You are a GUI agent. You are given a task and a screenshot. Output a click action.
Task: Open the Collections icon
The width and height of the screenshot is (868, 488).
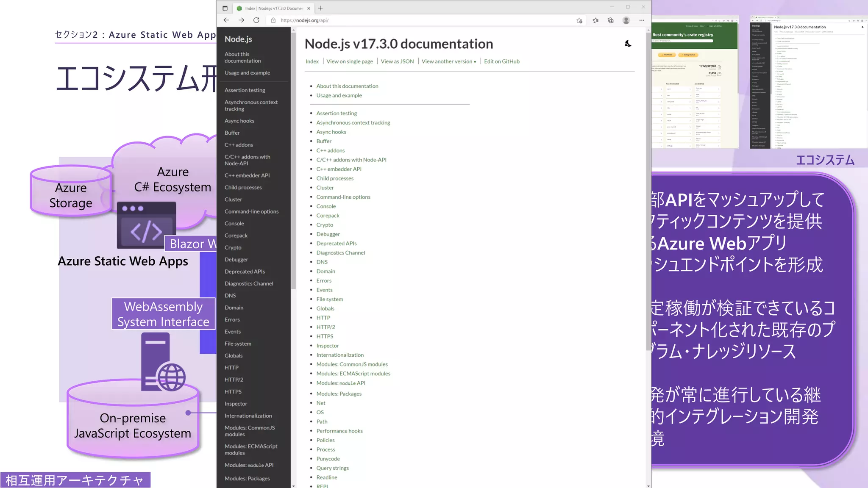pos(611,20)
